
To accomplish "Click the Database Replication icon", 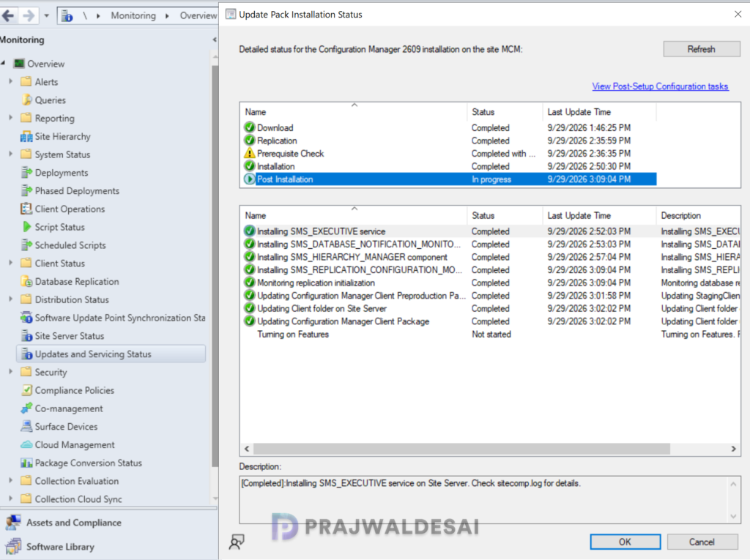I will pos(26,282).
